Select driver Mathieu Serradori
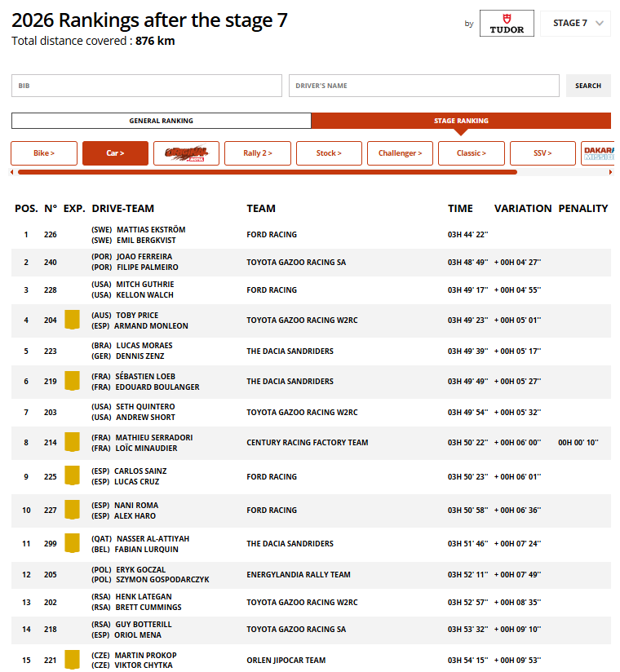 click(x=154, y=438)
